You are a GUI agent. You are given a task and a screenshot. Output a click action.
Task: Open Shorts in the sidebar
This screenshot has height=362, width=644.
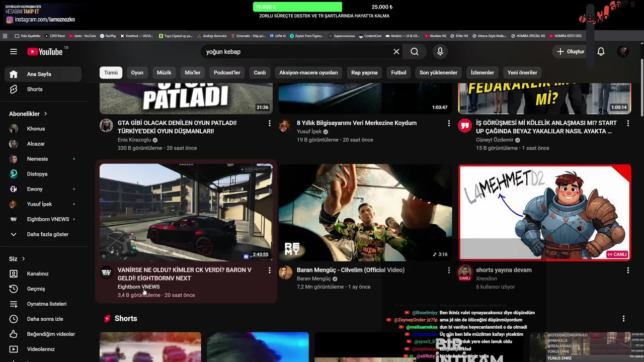(43, 89)
